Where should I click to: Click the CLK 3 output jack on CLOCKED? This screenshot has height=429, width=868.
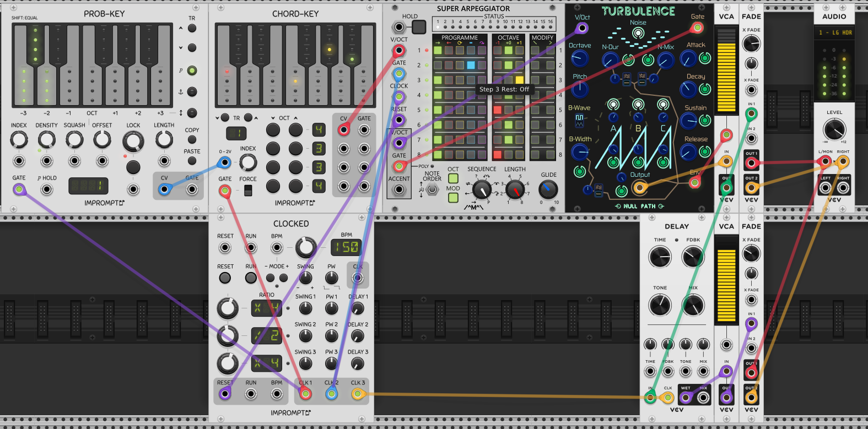(x=358, y=394)
